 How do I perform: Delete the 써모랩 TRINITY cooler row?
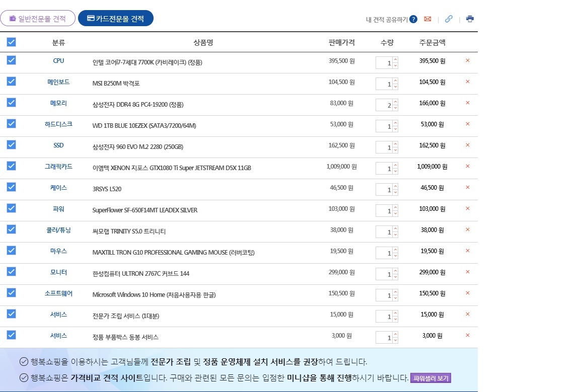(468, 229)
